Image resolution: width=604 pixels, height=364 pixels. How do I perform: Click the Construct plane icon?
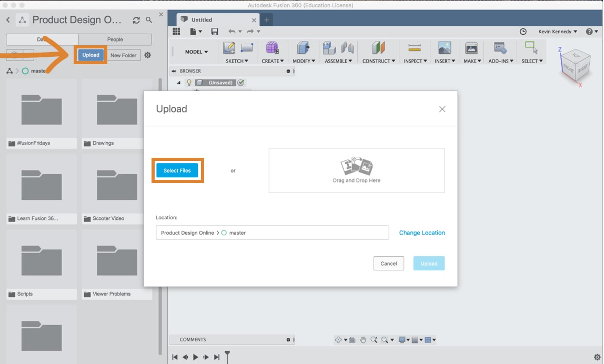point(378,48)
